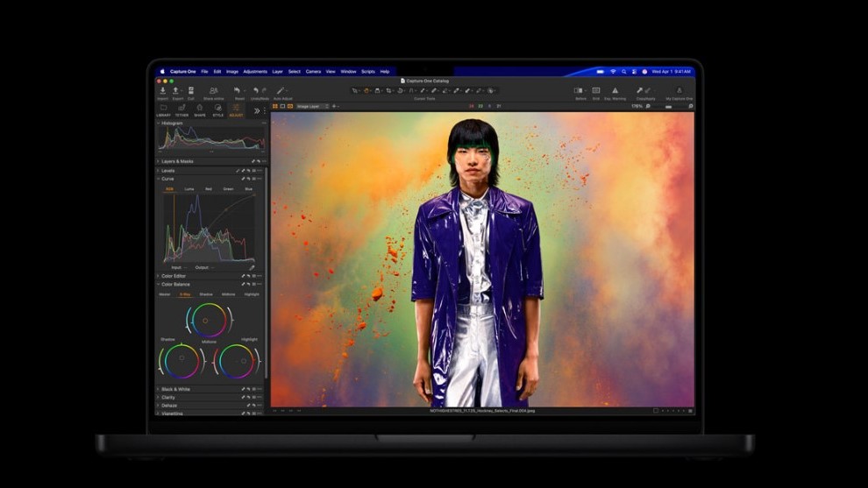The image size is (868, 488).
Task: Select the Midtone color balance tab
Action: pyautogui.click(x=228, y=294)
